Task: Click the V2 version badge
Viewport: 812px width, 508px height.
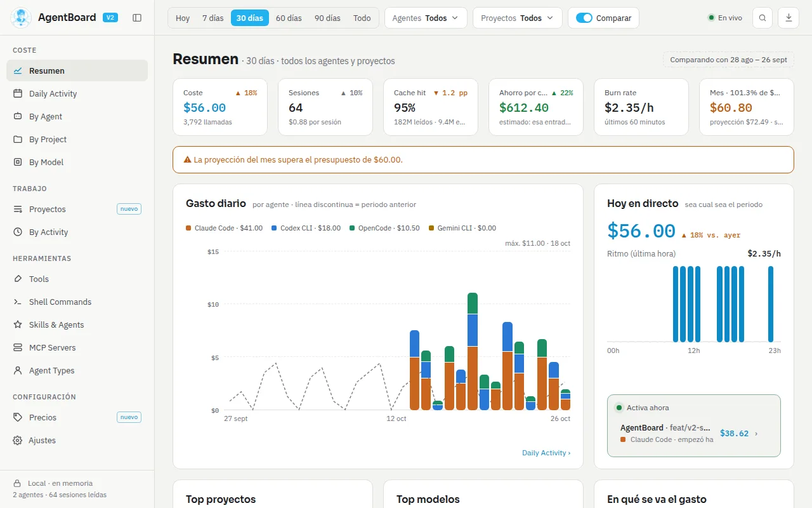Action: click(x=110, y=18)
